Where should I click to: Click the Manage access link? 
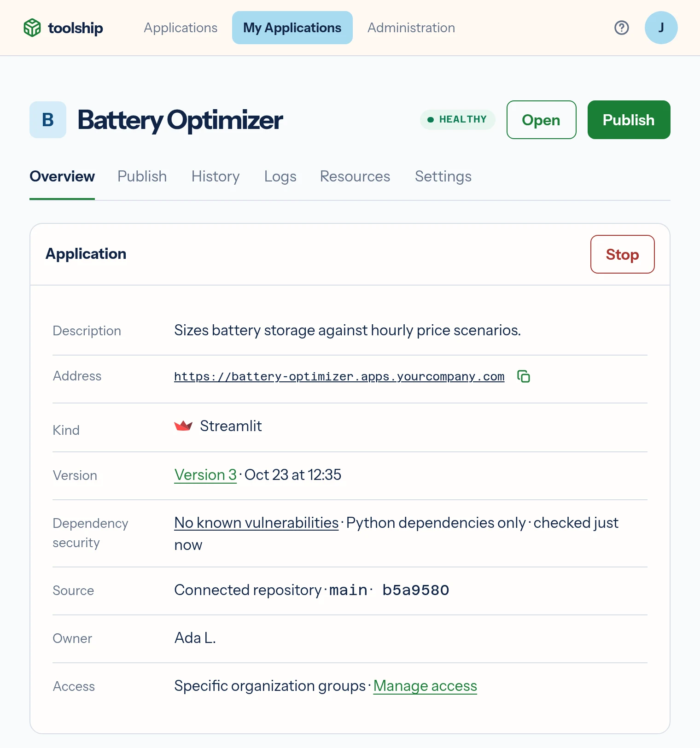[425, 686]
